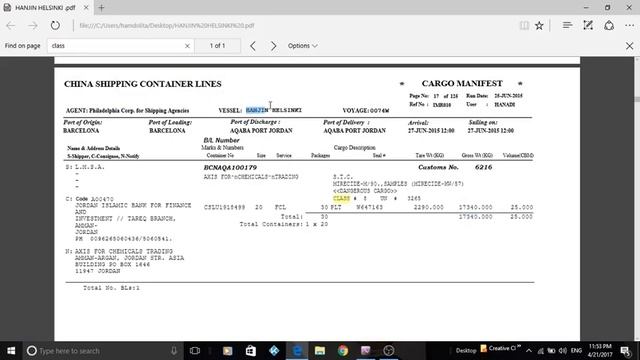The image size is (640, 360).
Task: Open the Hub (three lines) icon
Action: pos(567,25)
